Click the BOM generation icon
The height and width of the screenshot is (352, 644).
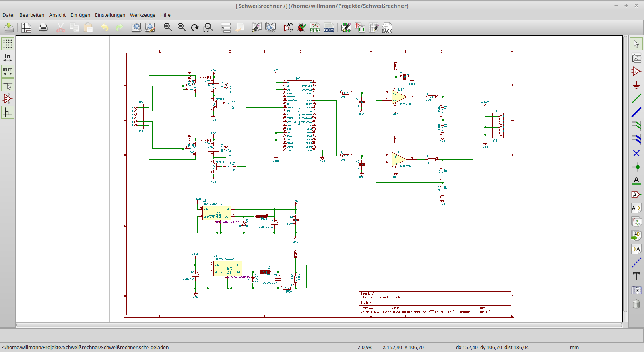click(x=329, y=27)
